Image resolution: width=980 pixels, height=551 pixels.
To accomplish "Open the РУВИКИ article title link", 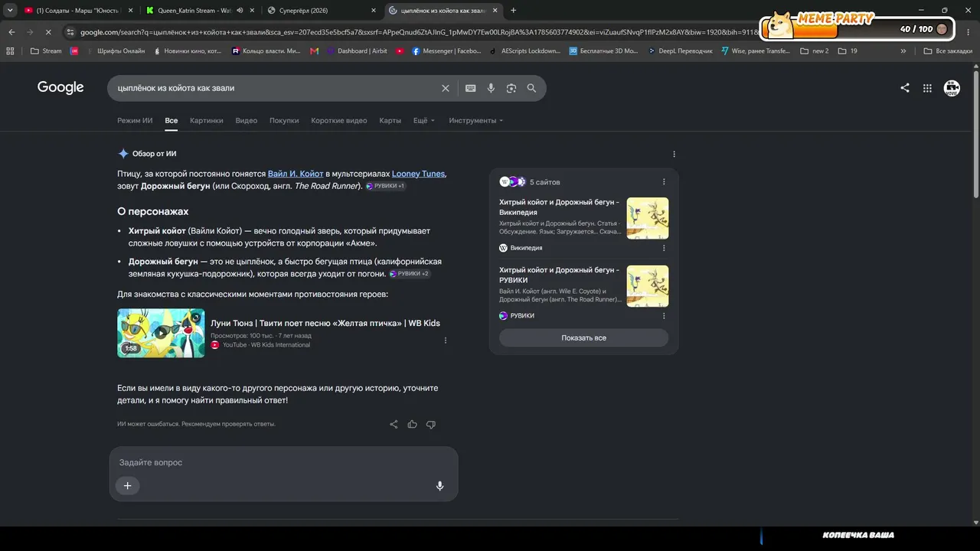I will pyautogui.click(x=560, y=275).
